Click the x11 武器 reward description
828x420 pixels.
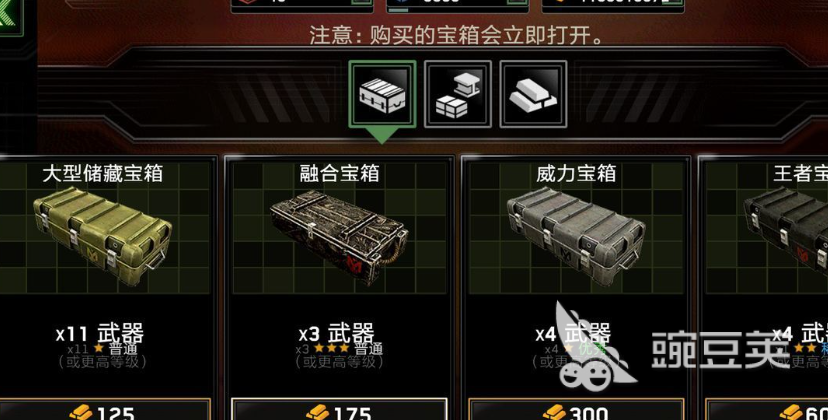100,333
